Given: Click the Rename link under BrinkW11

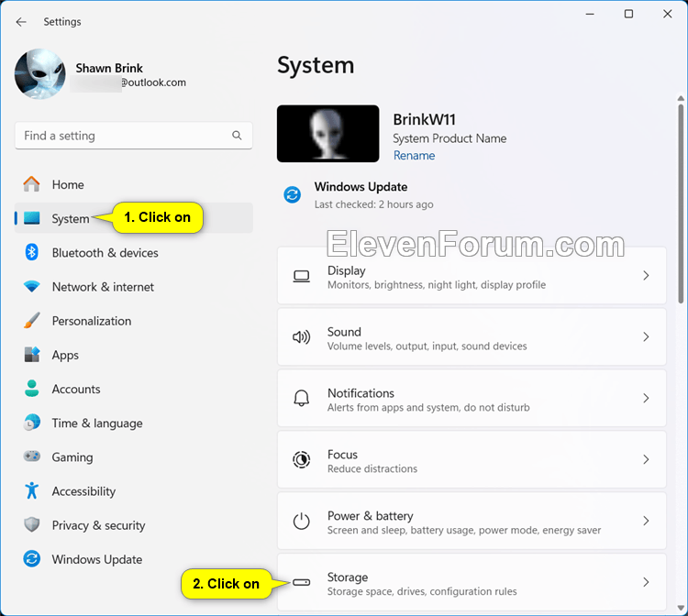Looking at the screenshot, I should pyautogui.click(x=415, y=156).
